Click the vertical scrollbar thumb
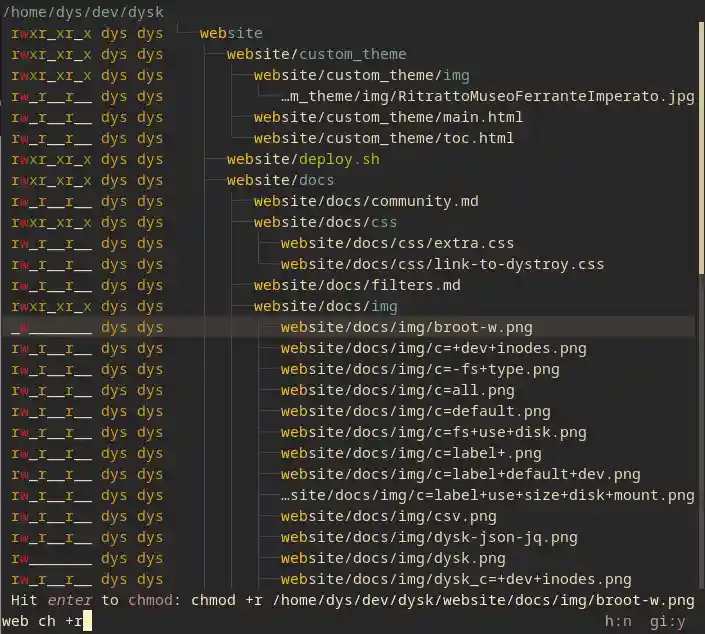This screenshot has height=634, width=705. pos(701,148)
